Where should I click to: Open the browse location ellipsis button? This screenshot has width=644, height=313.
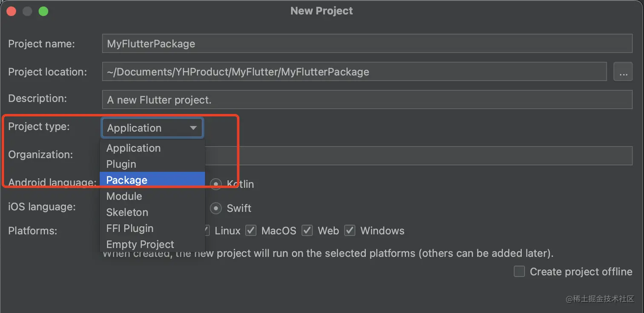coord(623,72)
